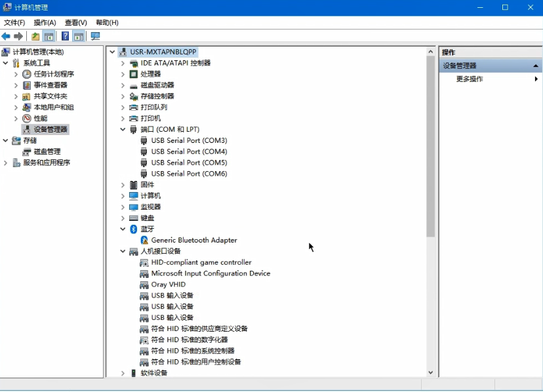Collapse the 人机接口设备 node
The height and width of the screenshot is (392, 543).
click(x=123, y=251)
